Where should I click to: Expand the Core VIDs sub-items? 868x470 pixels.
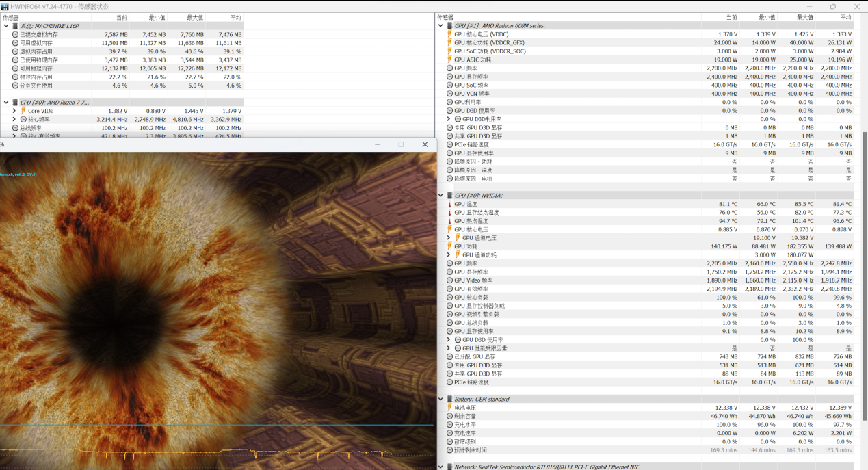14,111
